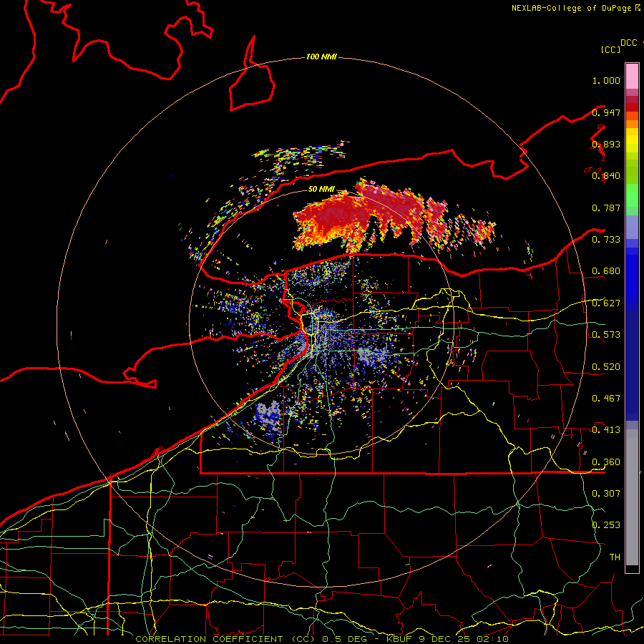The height and width of the screenshot is (644, 644).
Task: Click the 0.840 scale value
Action: [x=606, y=176]
